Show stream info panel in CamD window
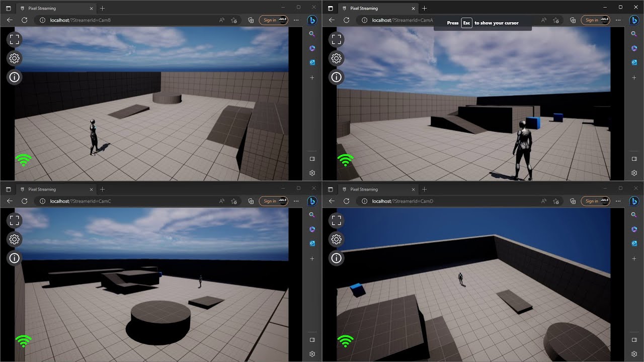Viewport: 644px width, 362px height. click(x=337, y=258)
